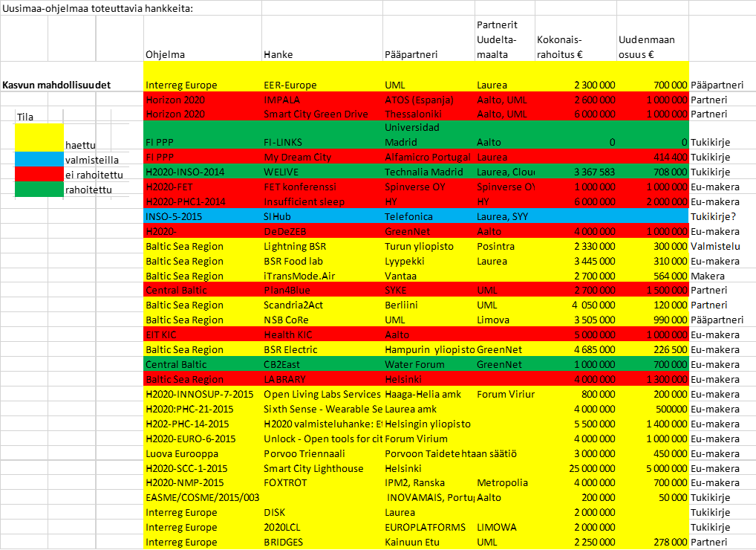Click the 'Lightning BSR' cell
Image resolution: width=756 pixels, height=550 pixels.
(x=322, y=246)
